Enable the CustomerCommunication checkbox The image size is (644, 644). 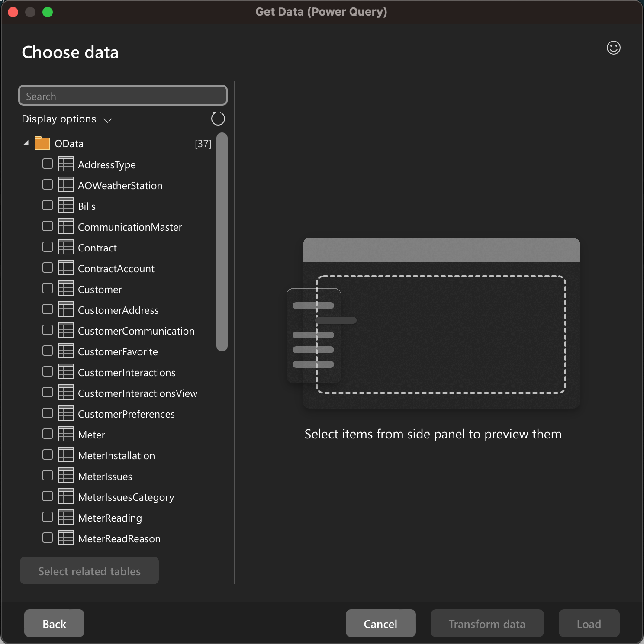coord(48,330)
